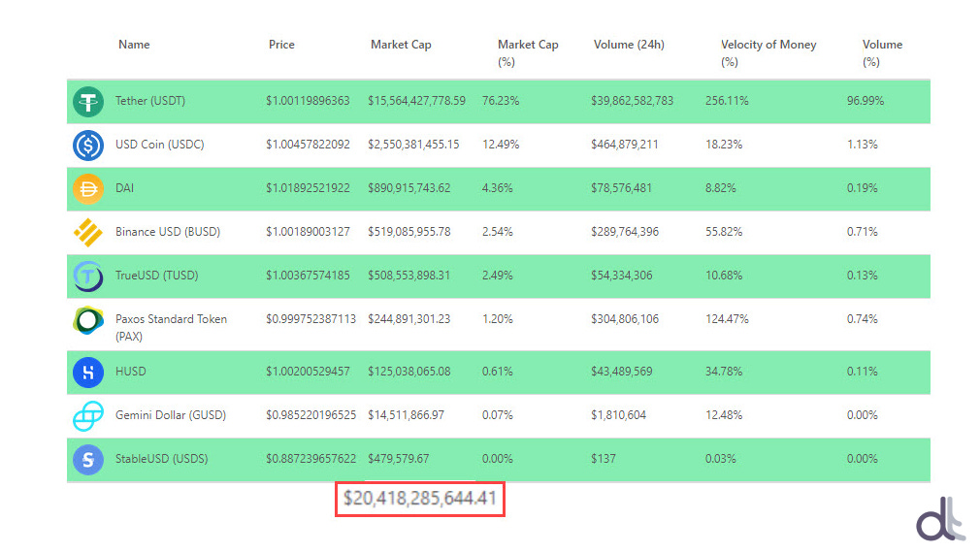
Task: Click the DAI coin icon
Action: tap(88, 189)
